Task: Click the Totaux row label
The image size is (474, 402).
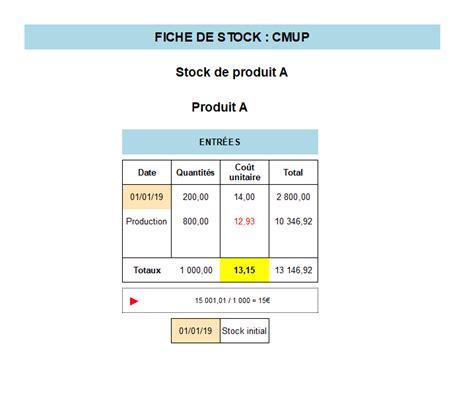Action: click(x=147, y=270)
